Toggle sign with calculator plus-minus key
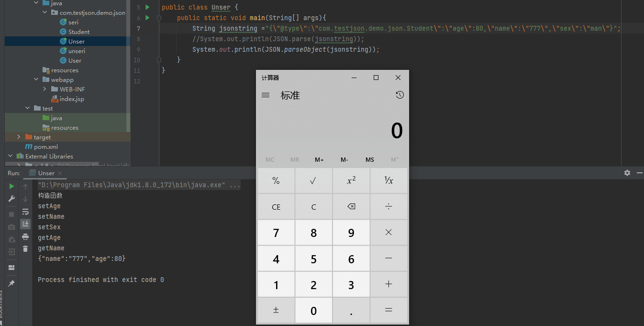The image size is (644, 326). click(x=276, y=310)
